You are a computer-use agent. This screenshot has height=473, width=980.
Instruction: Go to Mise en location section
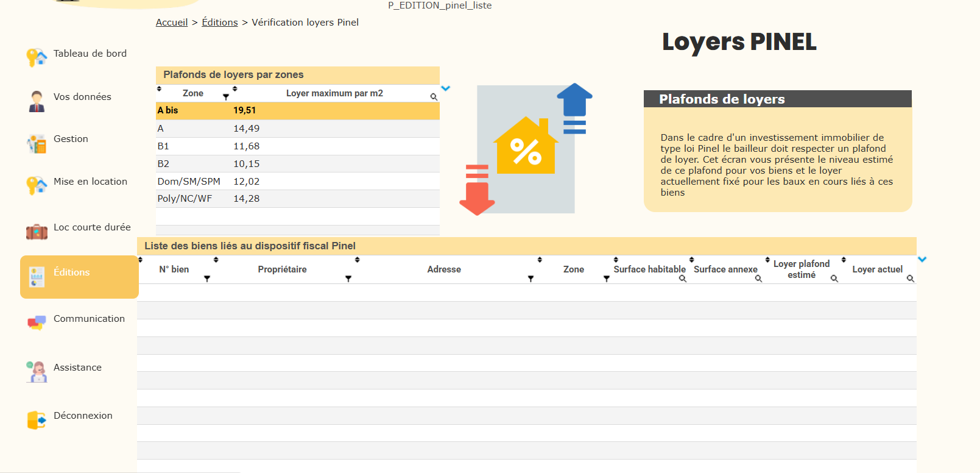tap(90, 182)
